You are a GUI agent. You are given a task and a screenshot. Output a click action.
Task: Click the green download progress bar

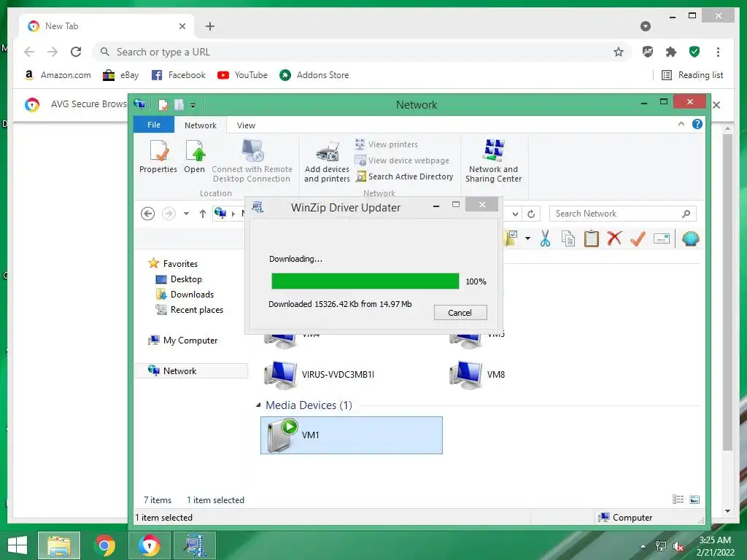(x=365, y=281)
